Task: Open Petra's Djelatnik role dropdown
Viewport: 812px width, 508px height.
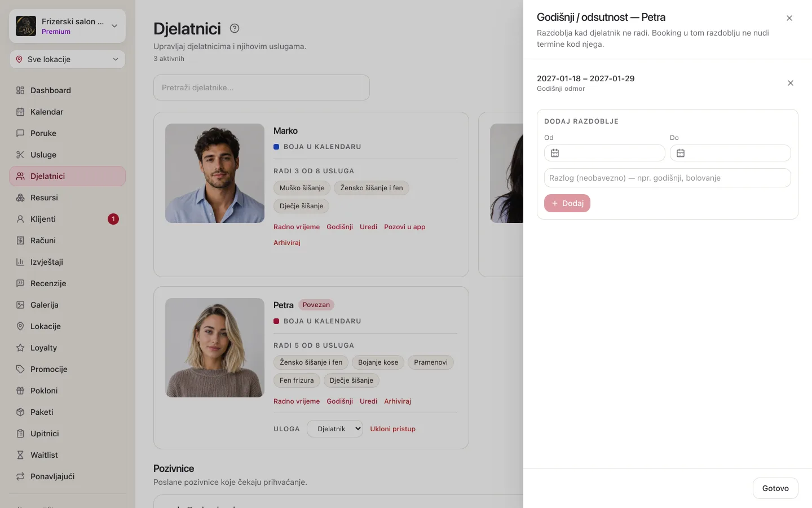Action: pyautogui.click(x=335, y=429)
